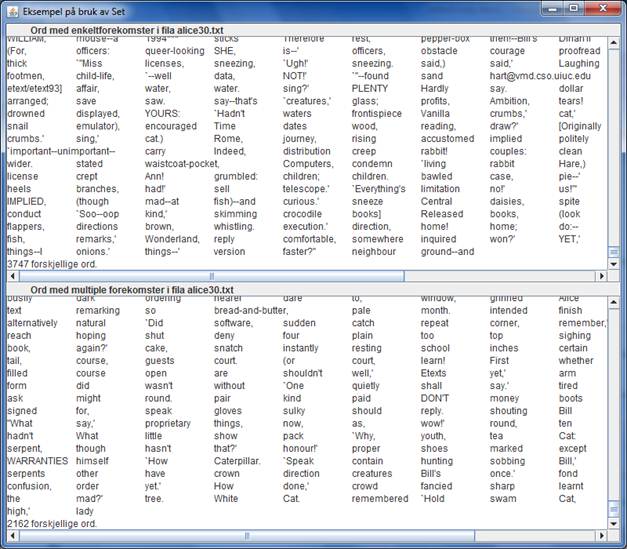
Task: Click the word 'alternatively'
Action: point(32,323)
